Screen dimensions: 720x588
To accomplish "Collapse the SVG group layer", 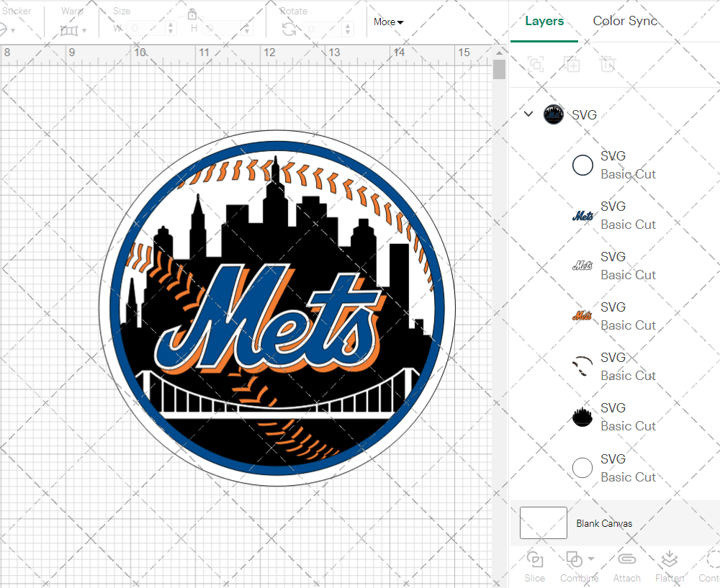I will 528,114.
